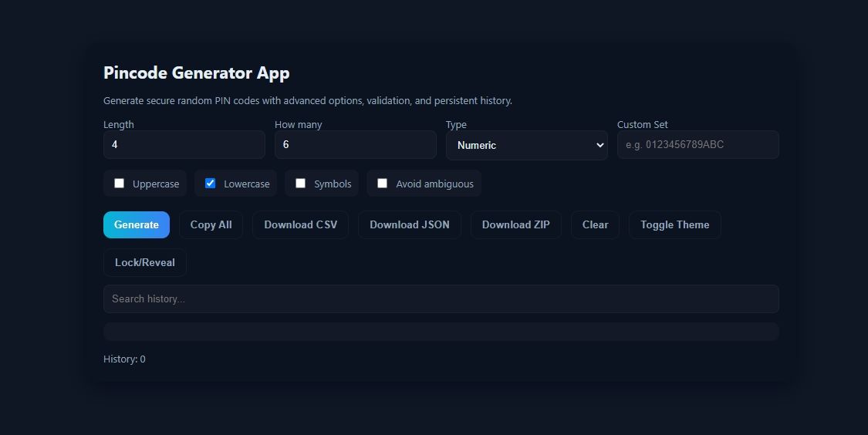The height and width of the screenshot is (435, 868).
Task: Click the Search history field
Action: (x=441, y=299)
